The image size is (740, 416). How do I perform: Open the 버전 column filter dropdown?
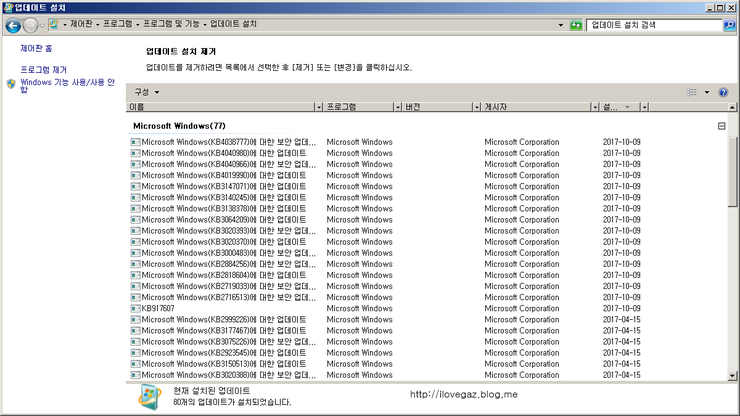[x=477, y=107]
